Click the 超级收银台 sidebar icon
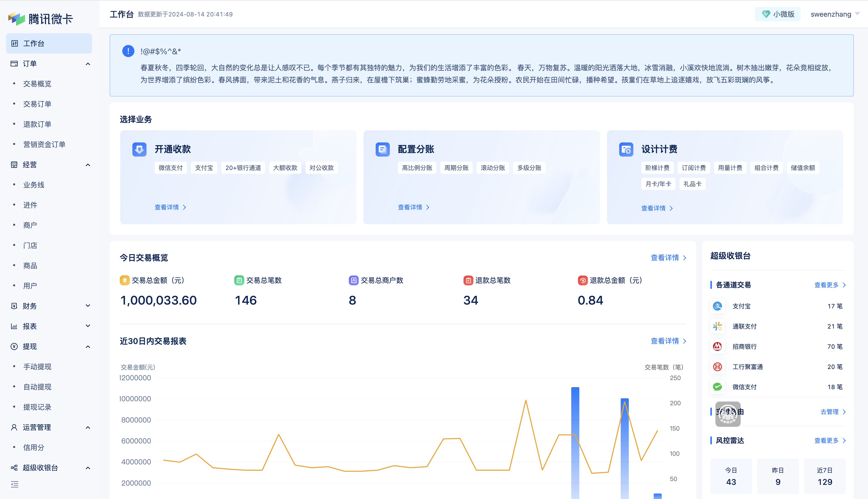This screenshot has width=868, height=499. [14, 468]
